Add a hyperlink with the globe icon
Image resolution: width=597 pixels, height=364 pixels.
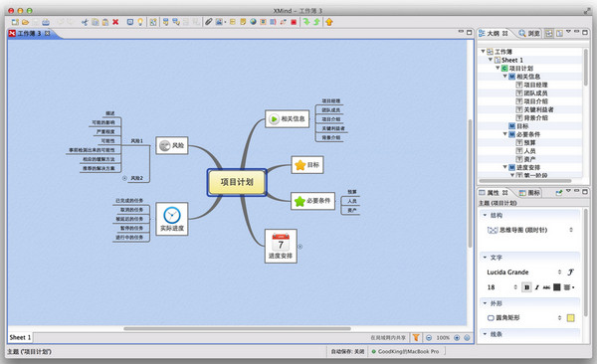point(253,22)
